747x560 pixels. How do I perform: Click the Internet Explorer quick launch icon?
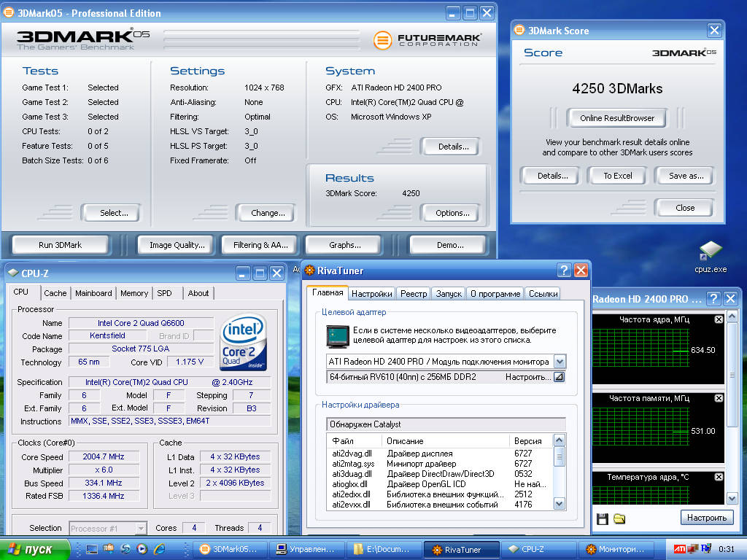coord(160,549)
